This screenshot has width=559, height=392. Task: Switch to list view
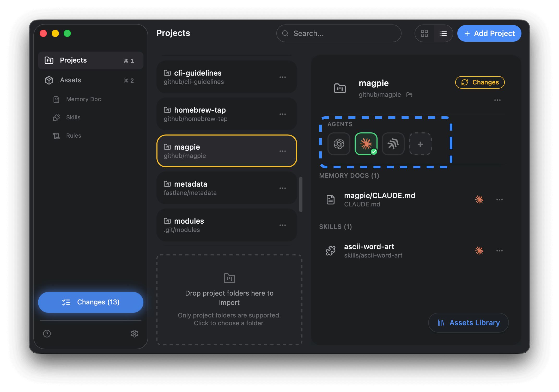(443, 33)
